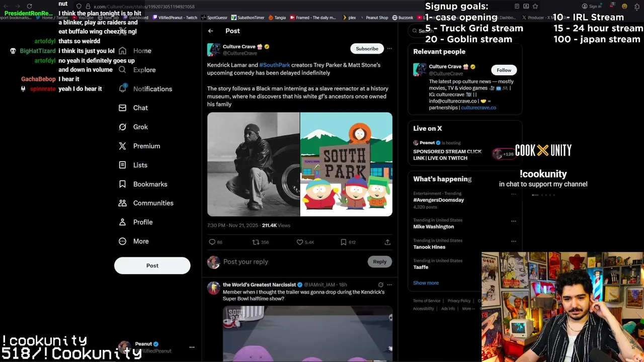Click the sidebar Post button
Image resolution: width=644 pixels, height=362 pixels.
[x=152, y=265]
